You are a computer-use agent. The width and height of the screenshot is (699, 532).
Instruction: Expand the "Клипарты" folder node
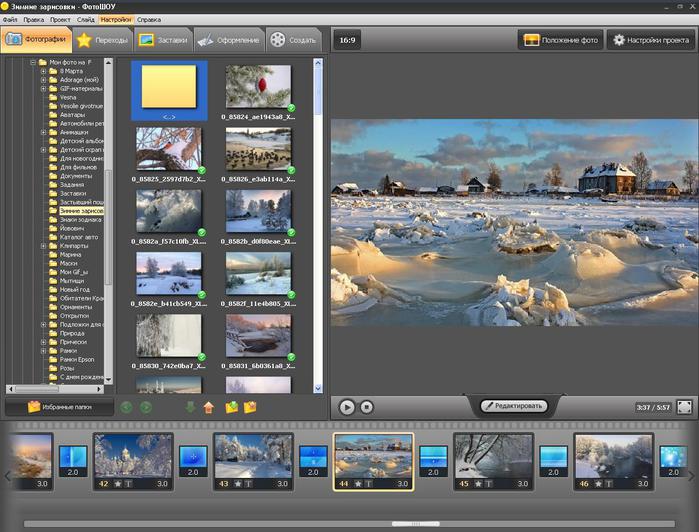click(x=43, y=246)
